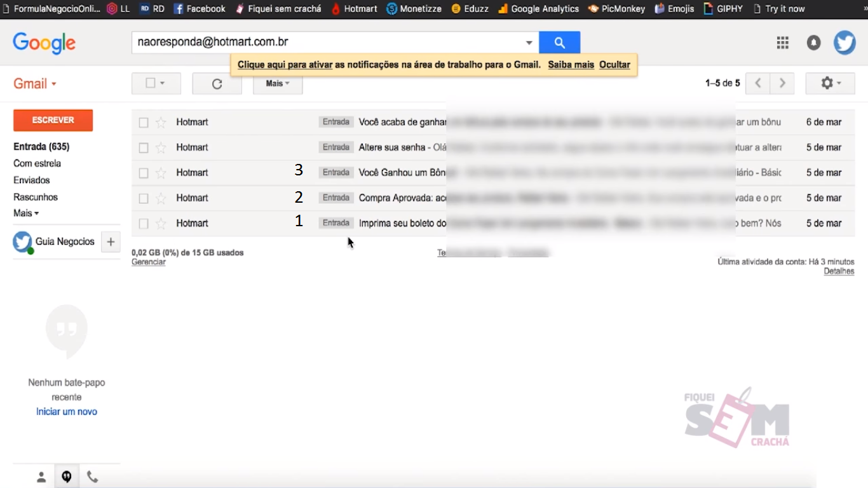Screen dimensions: 868x488
Task: Open the Enviados folder
Action: coord(32,180)
